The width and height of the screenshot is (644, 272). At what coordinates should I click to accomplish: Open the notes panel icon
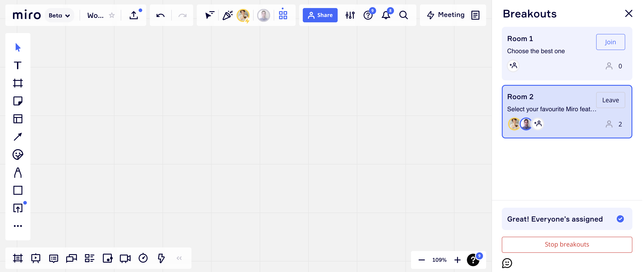(475, 15)
